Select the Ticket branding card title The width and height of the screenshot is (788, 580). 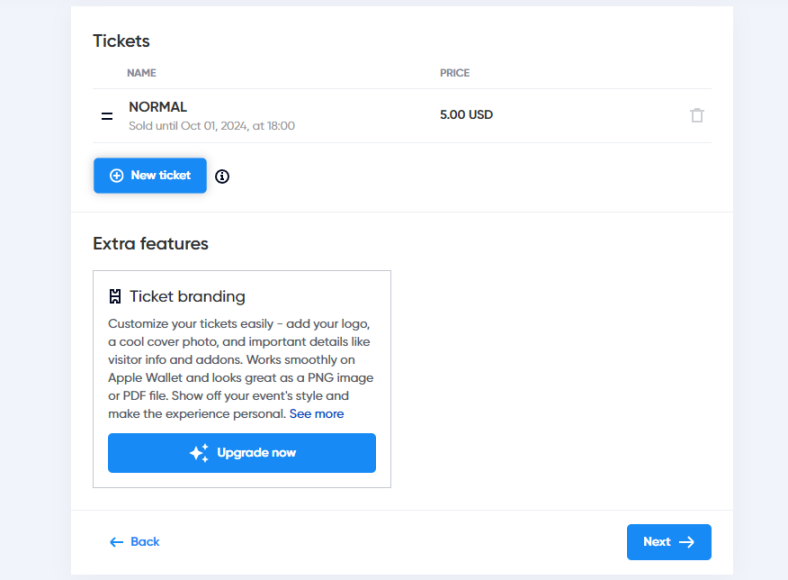pyautogui.click(x=187, y=297)
